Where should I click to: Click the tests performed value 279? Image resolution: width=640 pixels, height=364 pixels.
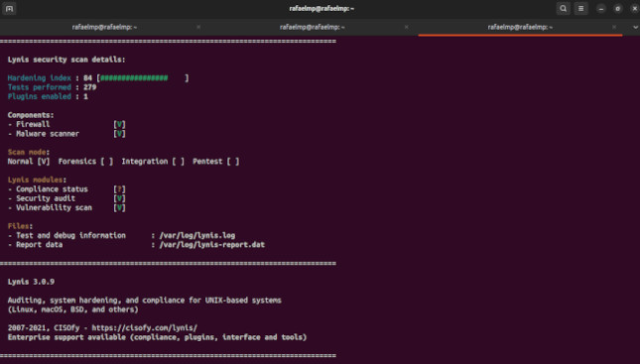pos(89,87)
